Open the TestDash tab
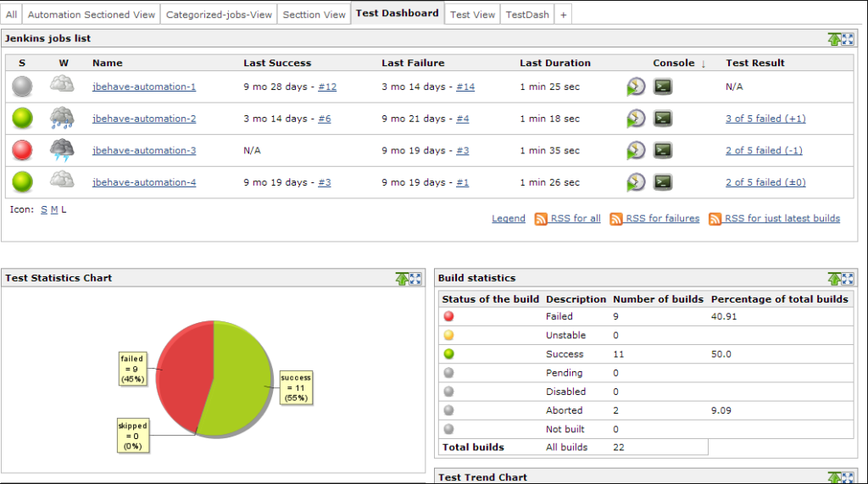The image size is (868, 484). (x=527, y=14)
